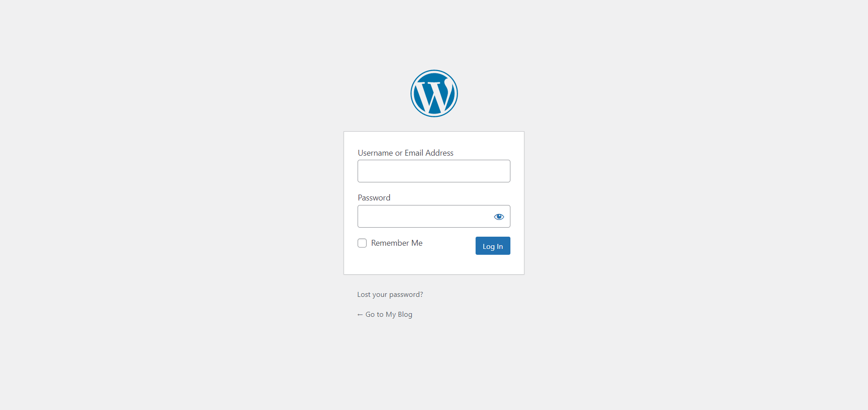Enable the Remember Me option box

tap(362, 243)
